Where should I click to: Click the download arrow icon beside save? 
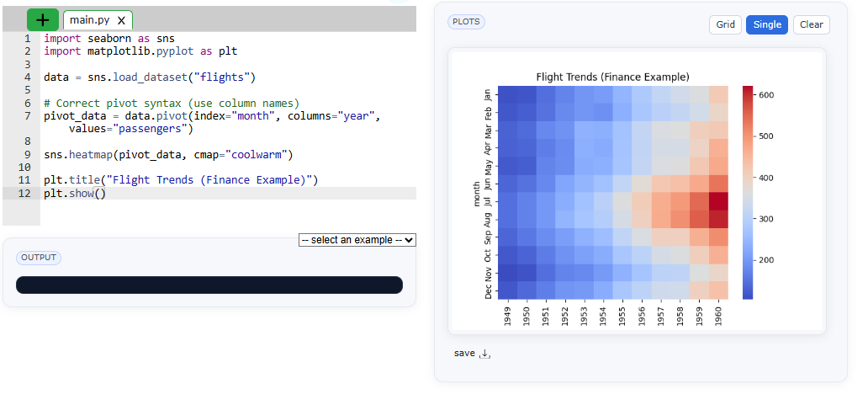pyautogui.click(x=484, y=354)
